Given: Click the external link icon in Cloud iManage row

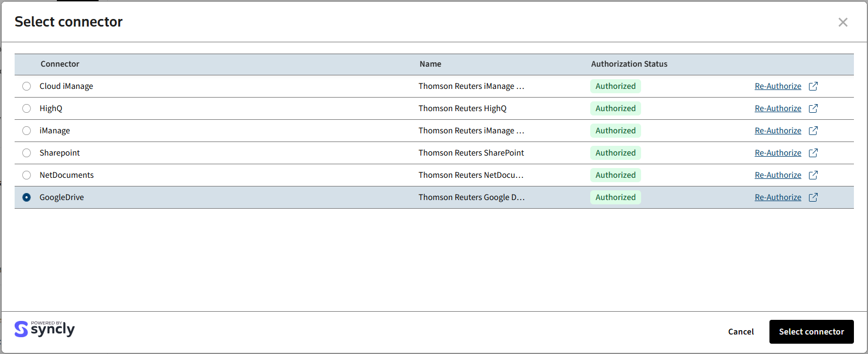Looking at the screenshot, I should [x=813, y=86].
